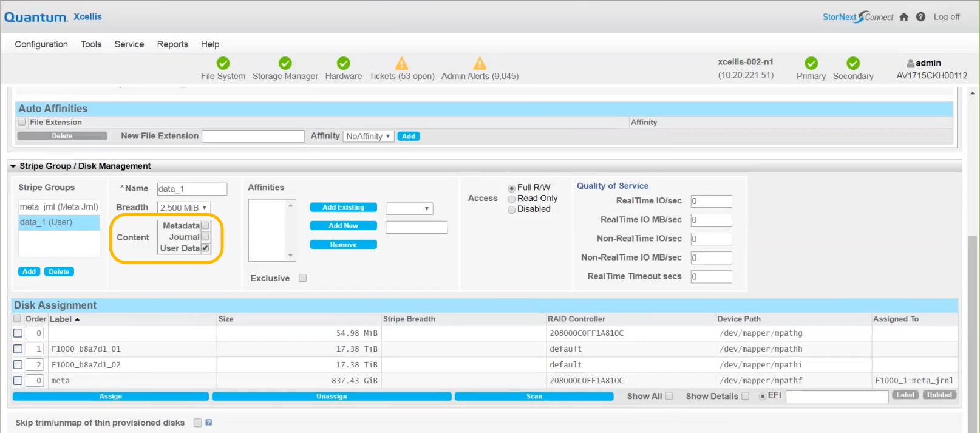Click Add for the new file extension
The image size is (980, 433).
coord(409,137)
